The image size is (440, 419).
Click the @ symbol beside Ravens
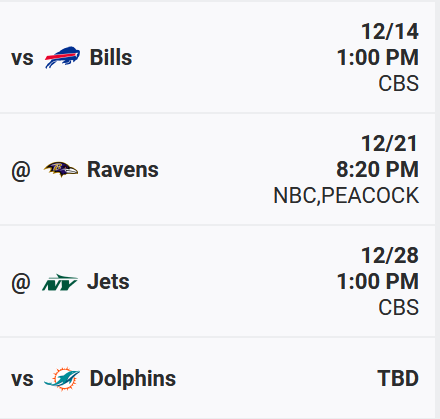[x=21, y=170]
